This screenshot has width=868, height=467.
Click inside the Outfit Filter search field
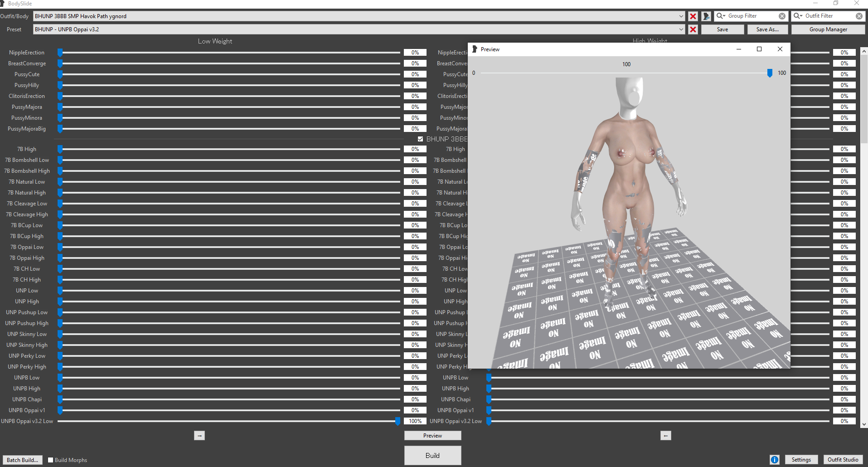[829, 16]
